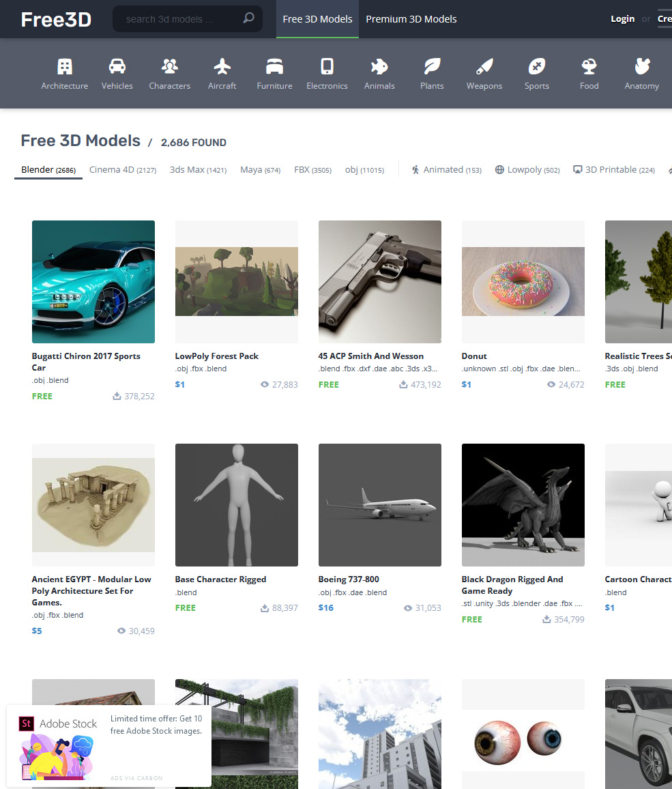The image size is (672, 789).
Task: Open Black Dragon Rigged And Game Ready title
Action: coord(512,585)
